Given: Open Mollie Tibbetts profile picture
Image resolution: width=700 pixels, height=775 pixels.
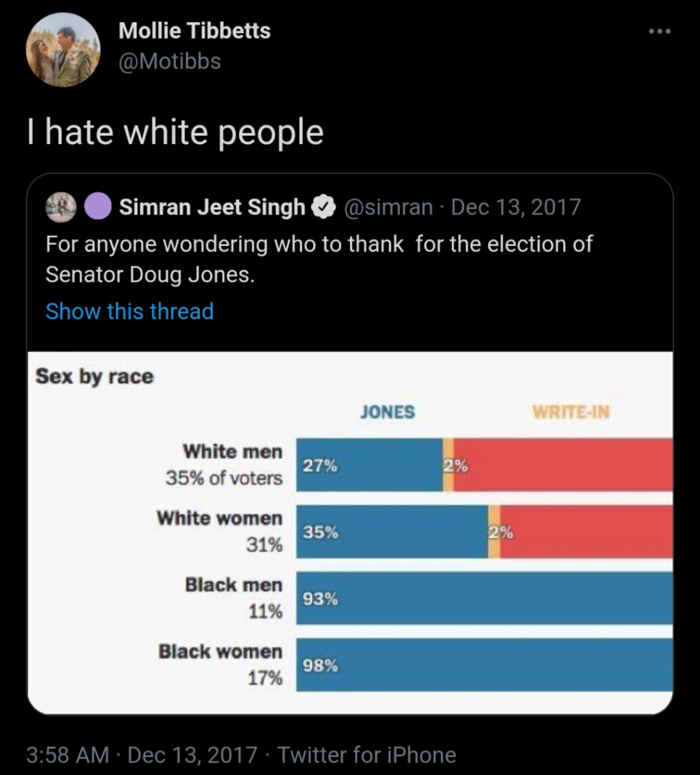Looking at the screenshot, I should tap(63, 50).
